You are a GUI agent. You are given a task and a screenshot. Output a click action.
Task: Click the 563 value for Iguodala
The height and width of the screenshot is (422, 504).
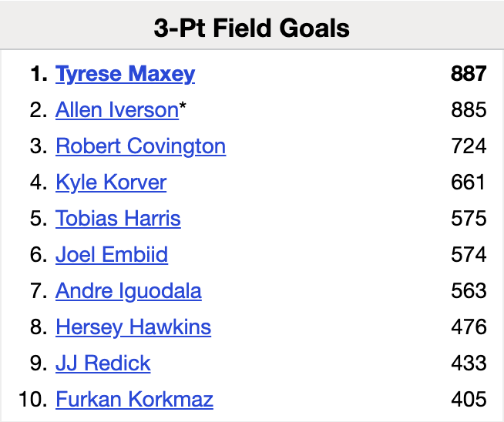click(469, 291)
